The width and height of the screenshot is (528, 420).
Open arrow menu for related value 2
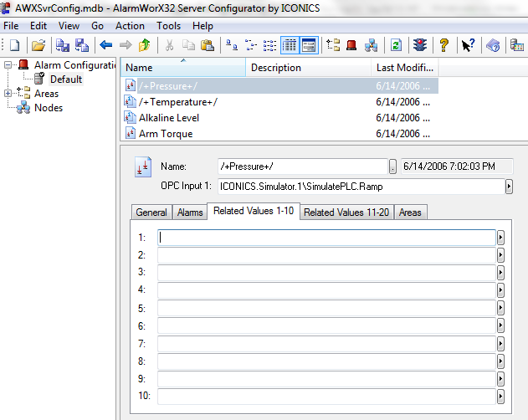[x=500, y=255]
